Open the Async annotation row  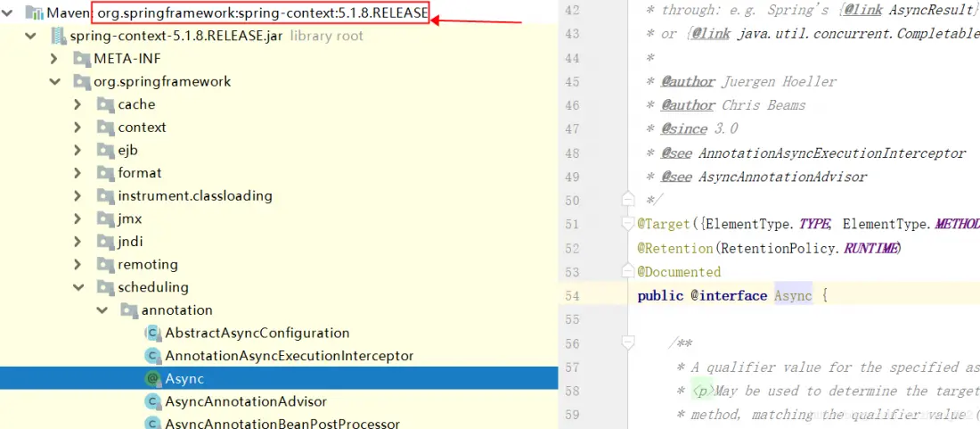point(279,379)
